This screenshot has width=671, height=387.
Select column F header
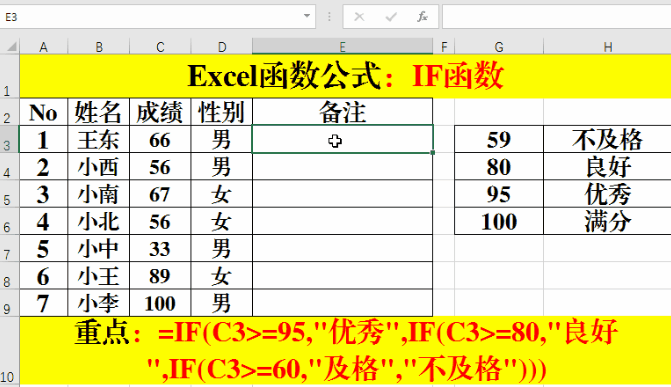444,46
